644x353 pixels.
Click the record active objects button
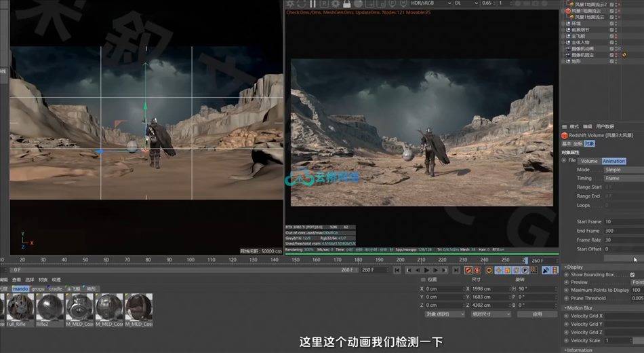tap(468, 270)
